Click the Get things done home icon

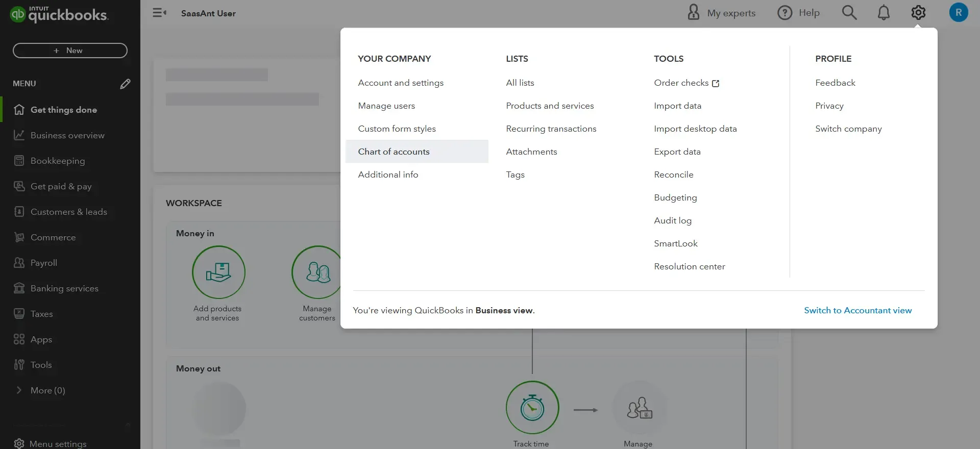click(19, 110)
